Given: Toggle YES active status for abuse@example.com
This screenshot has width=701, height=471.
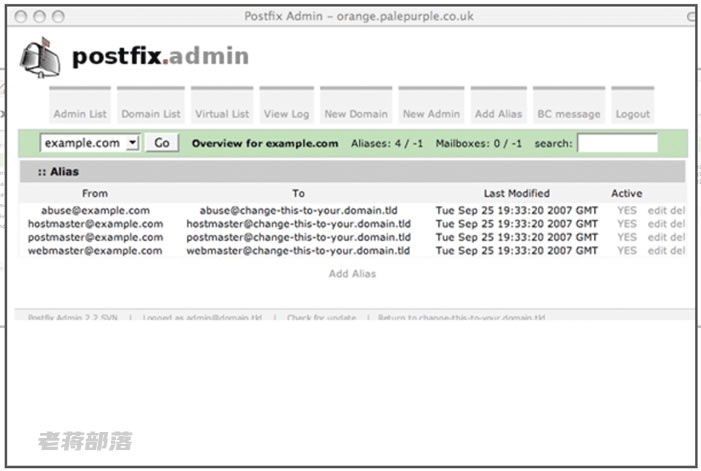Looking at the screenshot, I should [x=627, y=210].
